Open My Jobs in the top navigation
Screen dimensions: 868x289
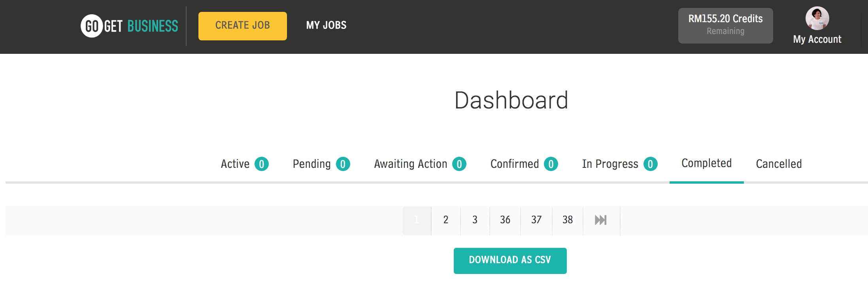tap(326, 25)
